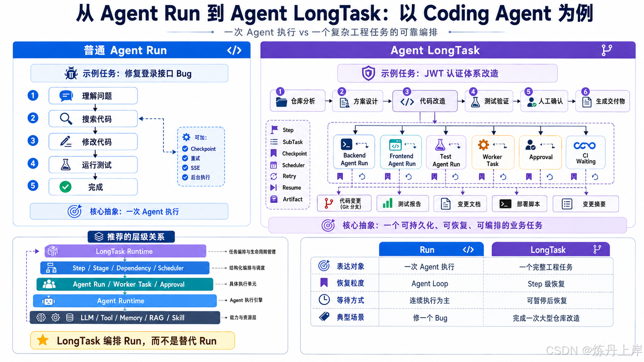644x362 pixels.
Task: Click the Approval card
Action: (540, 152)
